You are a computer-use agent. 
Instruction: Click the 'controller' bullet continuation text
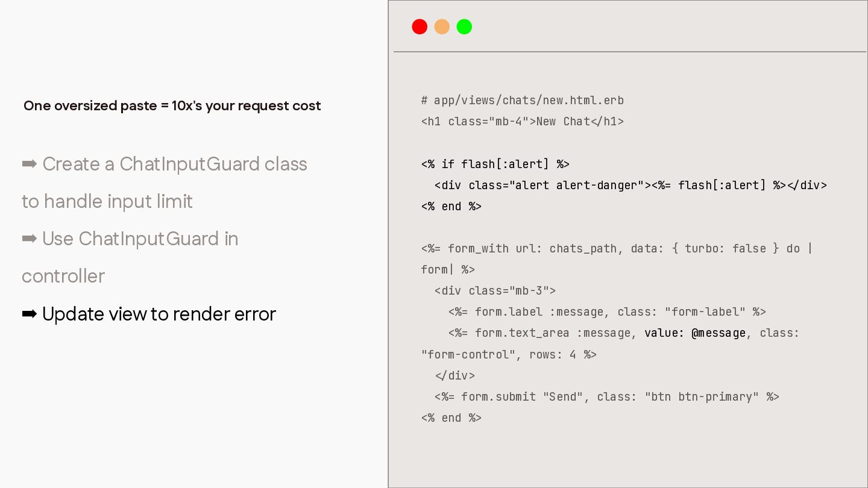(x=63, y=276)
